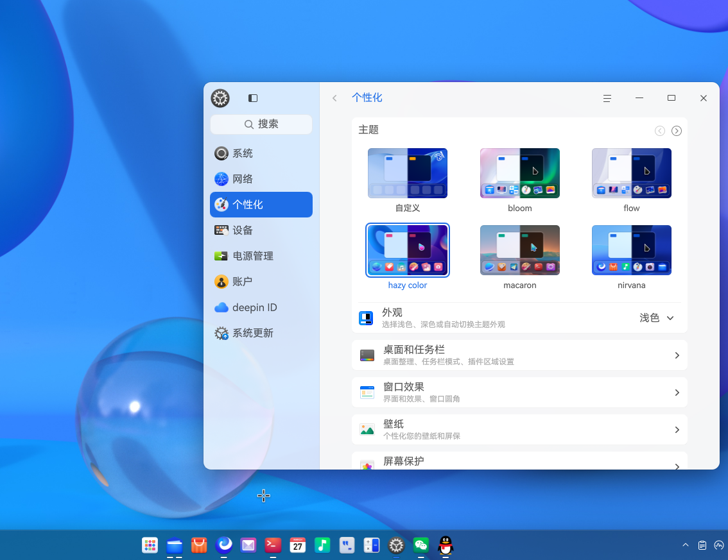The image size is (728, 560).
Task: Click the 壁纸 picture icon
Action: pyautogui.click(x=367, y=430)
